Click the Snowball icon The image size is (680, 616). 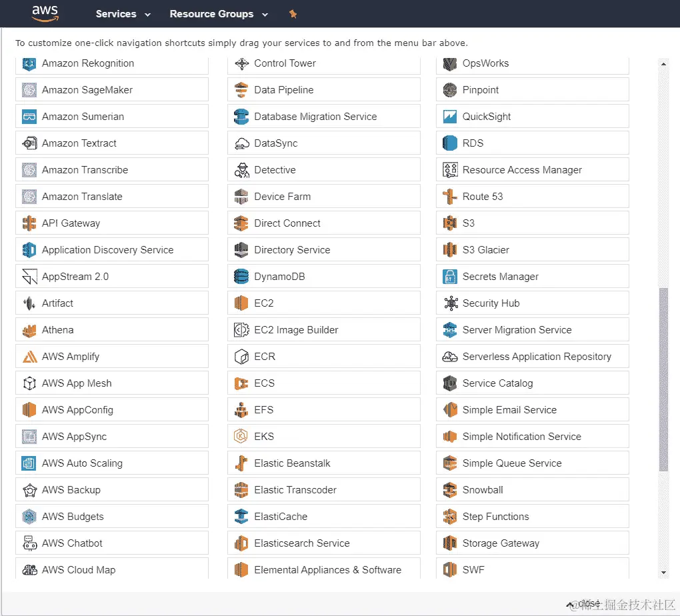(x=450, y=490)
